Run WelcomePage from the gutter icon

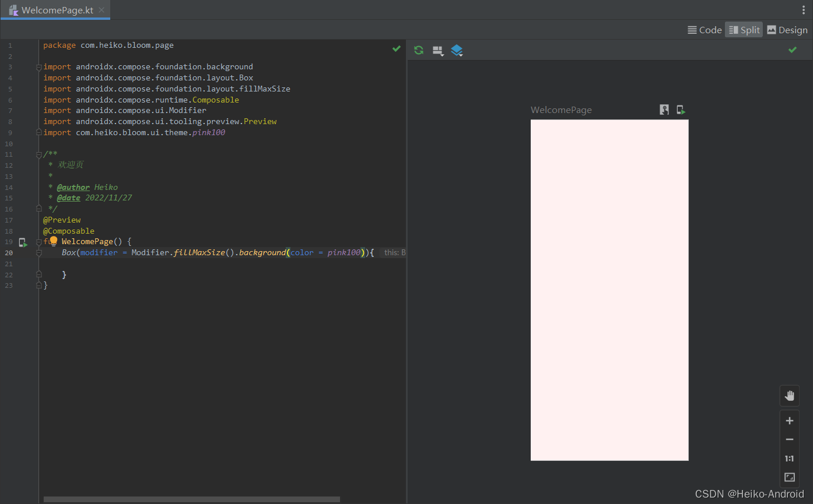[x=23, y=242]
